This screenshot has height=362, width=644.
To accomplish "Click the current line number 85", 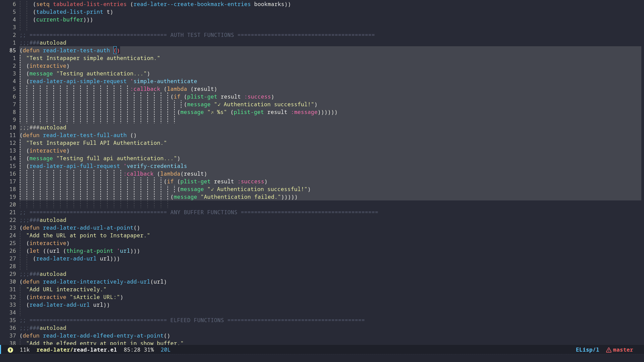I will tap(12, 51).
